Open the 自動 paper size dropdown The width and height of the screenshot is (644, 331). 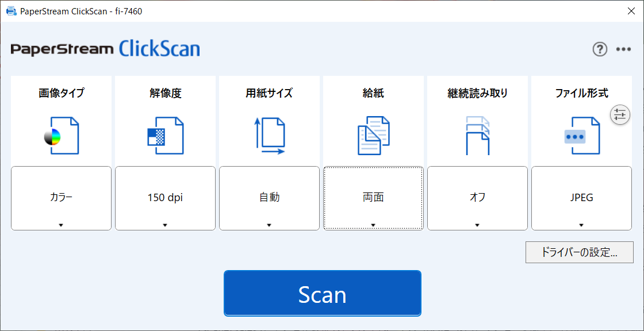(x=270, y=198)
